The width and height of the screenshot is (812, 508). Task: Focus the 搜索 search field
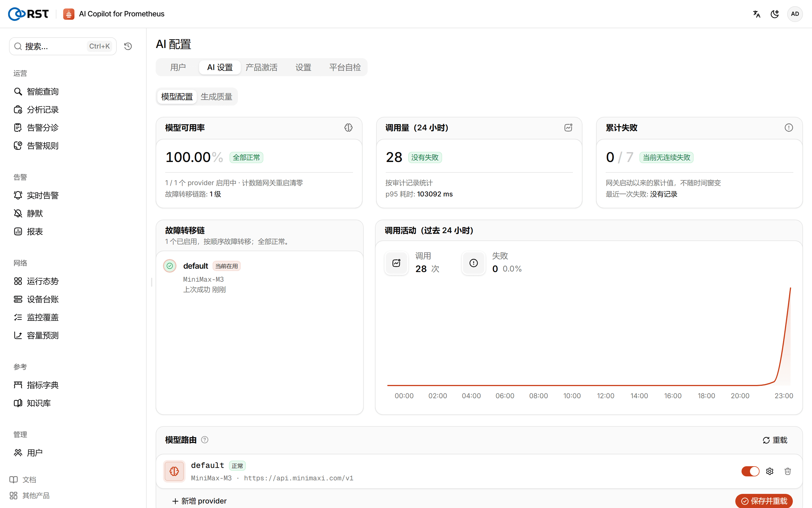pos(63,46)
